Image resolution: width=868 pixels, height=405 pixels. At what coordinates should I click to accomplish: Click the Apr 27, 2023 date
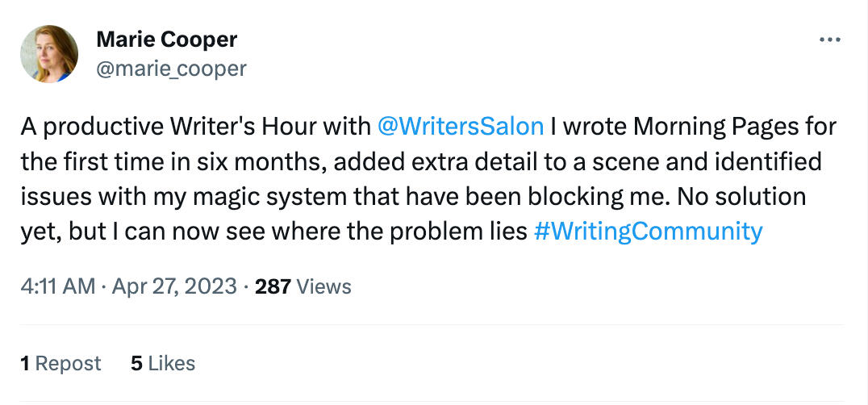[174, 286]
